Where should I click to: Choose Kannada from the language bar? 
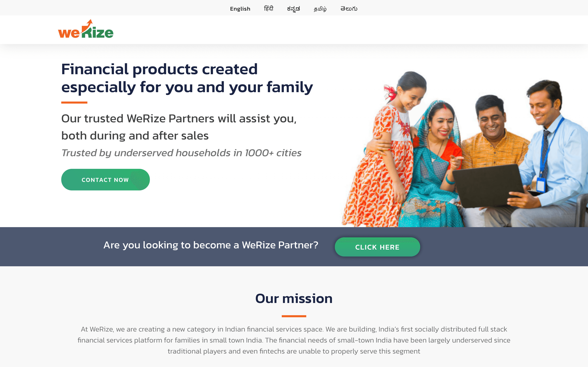click(294, 9)
